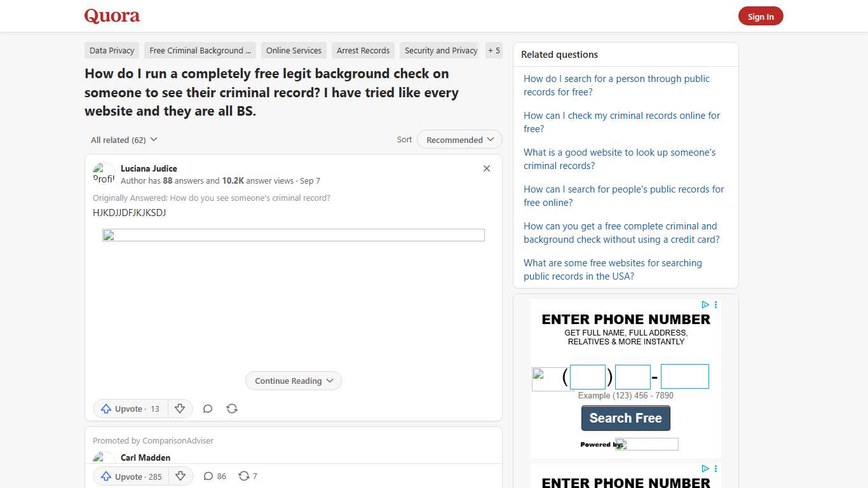Viewport: 868px width, 488px height.
Task: Open the Recommended sort dropdown
Action: tap(459, 139)
